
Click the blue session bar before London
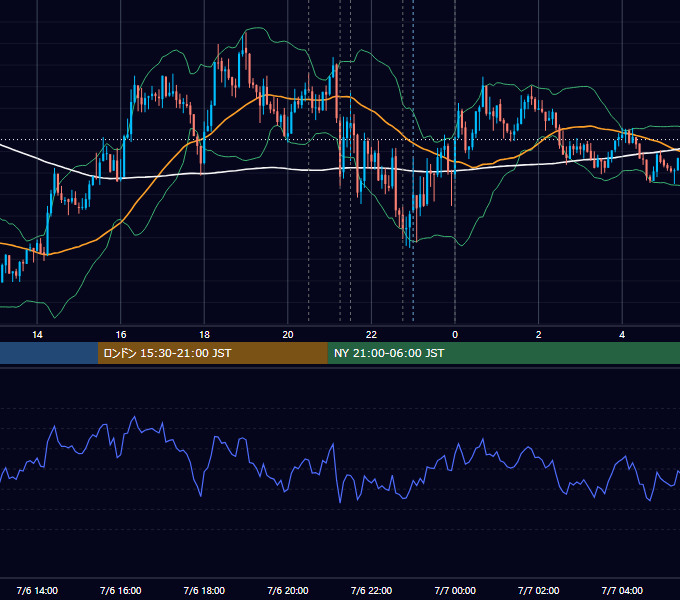point(49,353)
